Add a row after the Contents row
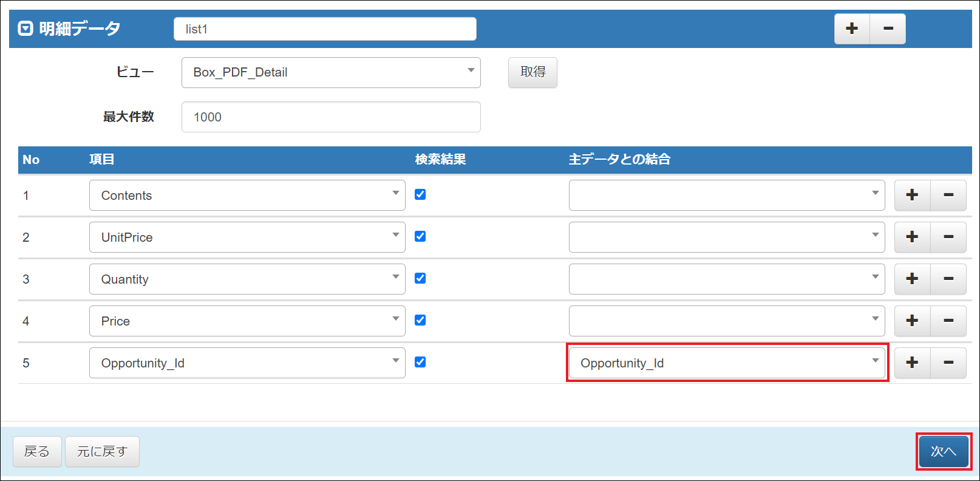This screenshot has height=481, width=980. [912, 195]
